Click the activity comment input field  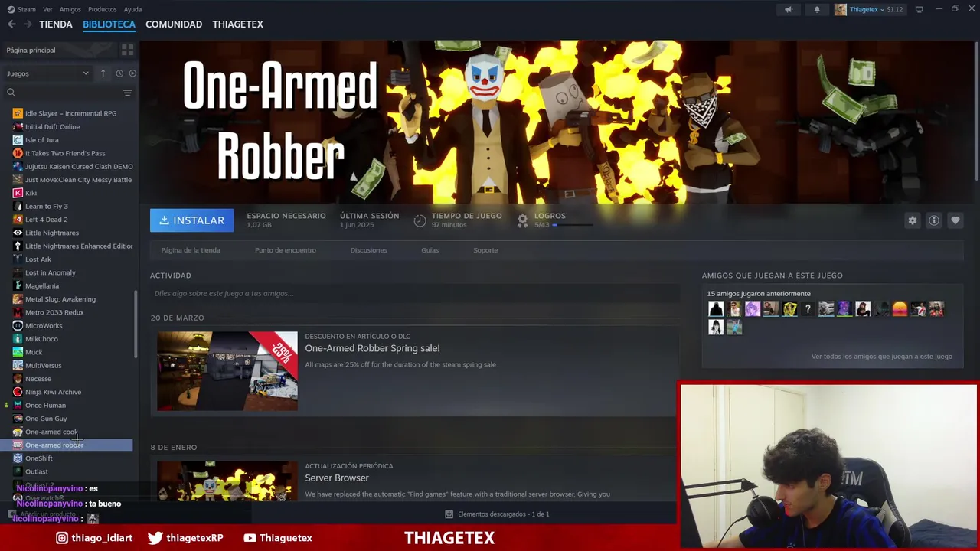415,293
